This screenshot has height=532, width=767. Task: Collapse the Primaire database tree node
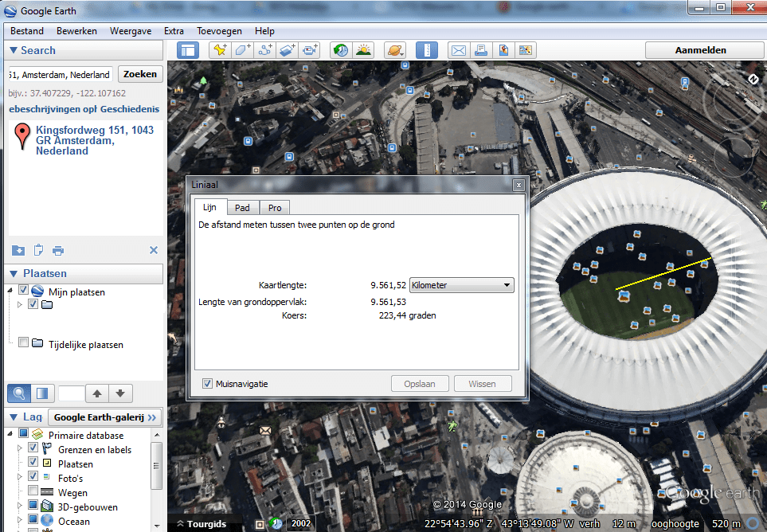pyautogui.click(x=10, y=434)
